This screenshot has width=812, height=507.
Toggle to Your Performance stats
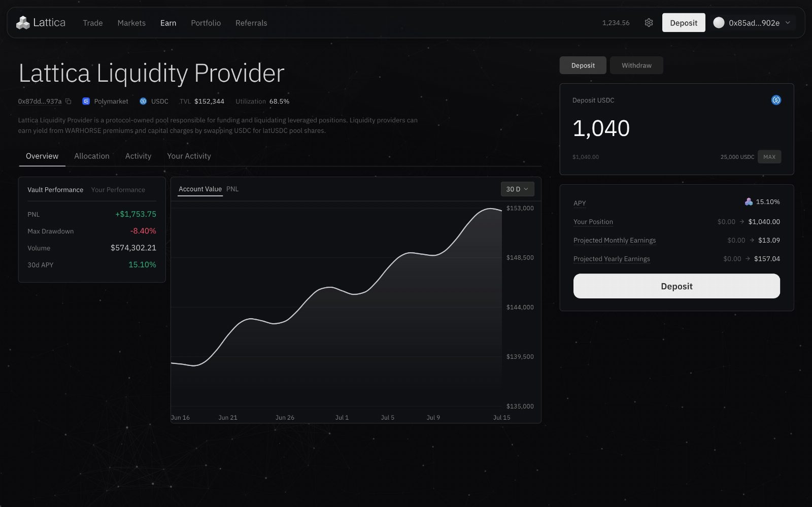(118, 190)
